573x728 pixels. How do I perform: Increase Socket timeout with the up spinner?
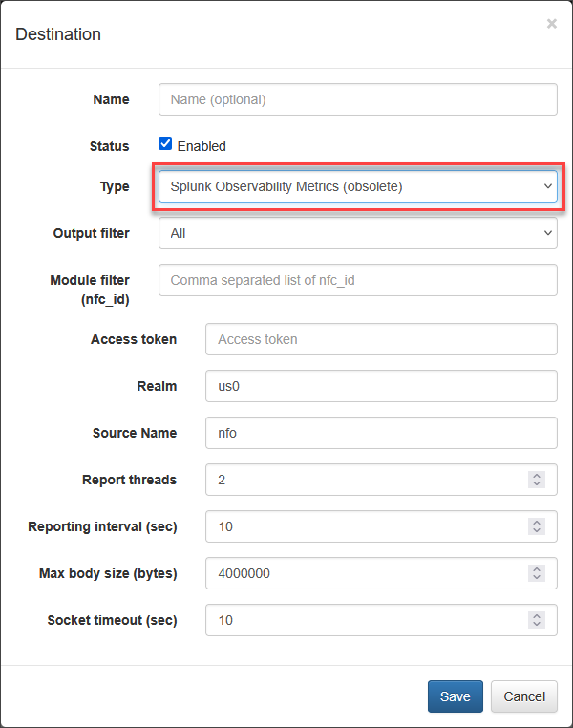pos(537,616)
